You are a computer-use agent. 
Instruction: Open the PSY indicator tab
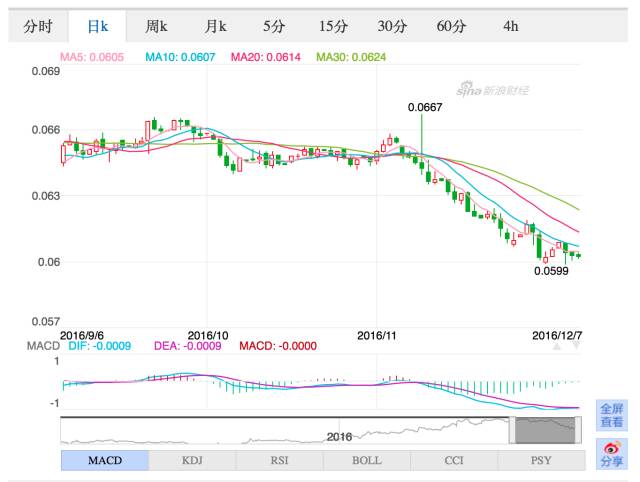click(540, 460)
